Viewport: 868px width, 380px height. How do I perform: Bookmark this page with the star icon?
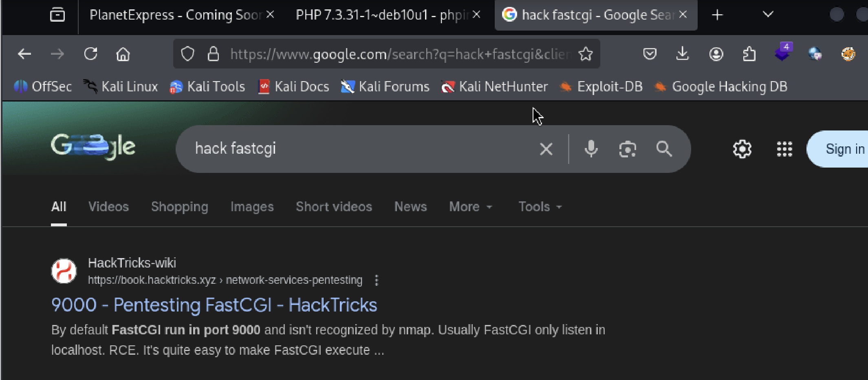pyautogui.click(x=586, y=54)
